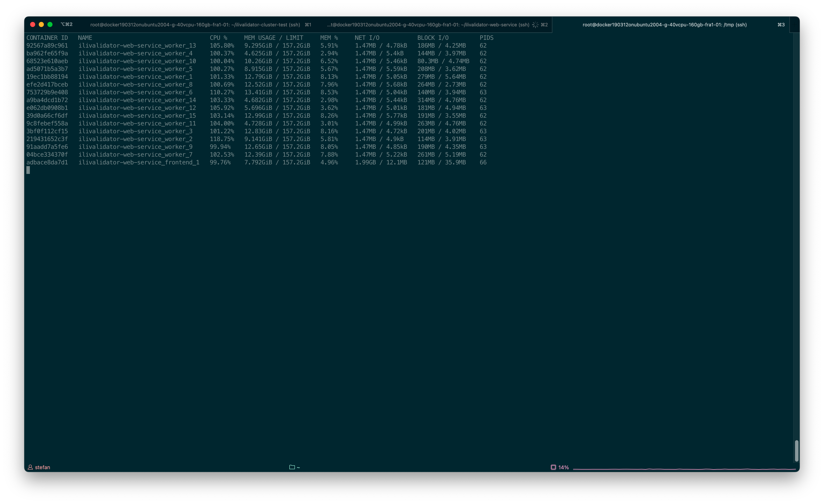
Task: Click CPU value 110.27% for worker_6
Action: coord(222,92)
